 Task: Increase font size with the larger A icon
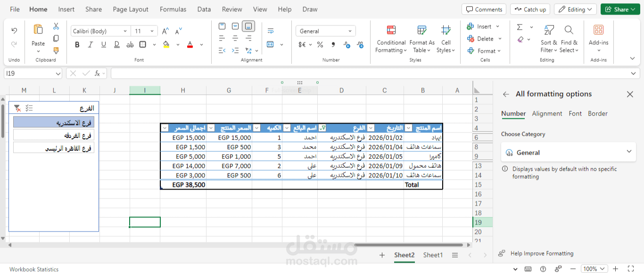point(165,31)
